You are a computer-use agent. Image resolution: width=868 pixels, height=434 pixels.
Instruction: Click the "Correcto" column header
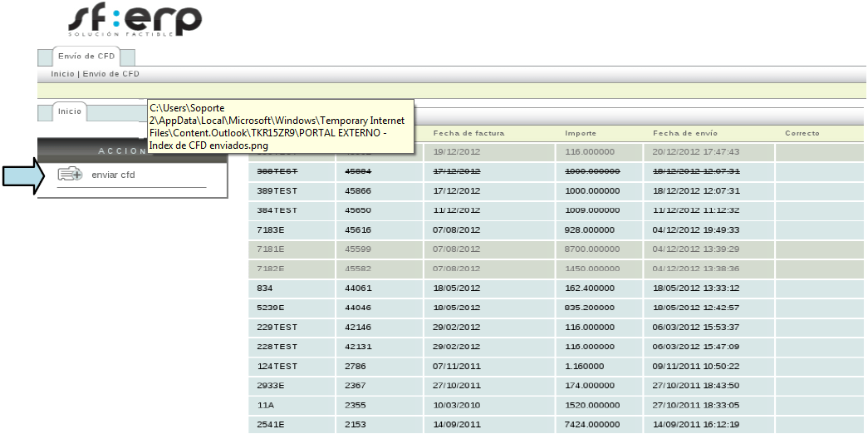click(x=802, y=133)
